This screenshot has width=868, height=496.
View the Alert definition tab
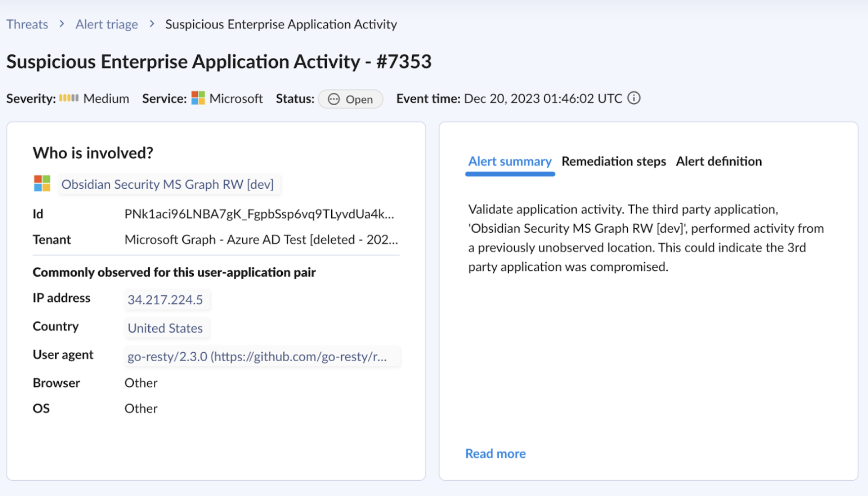(719, 161)
